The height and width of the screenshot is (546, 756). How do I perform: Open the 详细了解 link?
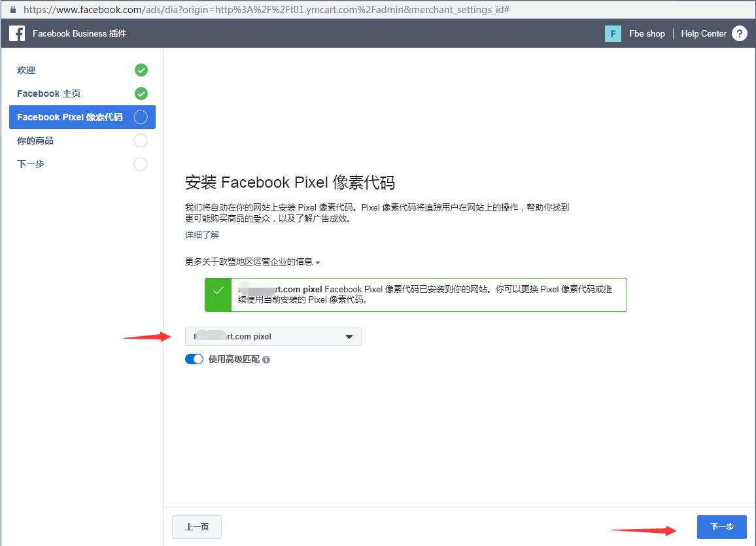point(202,235)
